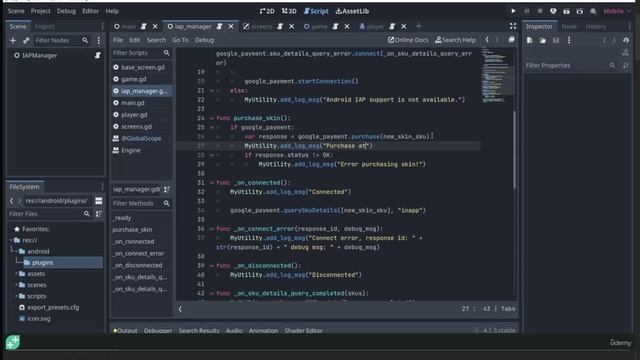This screenshot has height=360, width=640.
Task: Open the Project menu
Action: (40, 11)
